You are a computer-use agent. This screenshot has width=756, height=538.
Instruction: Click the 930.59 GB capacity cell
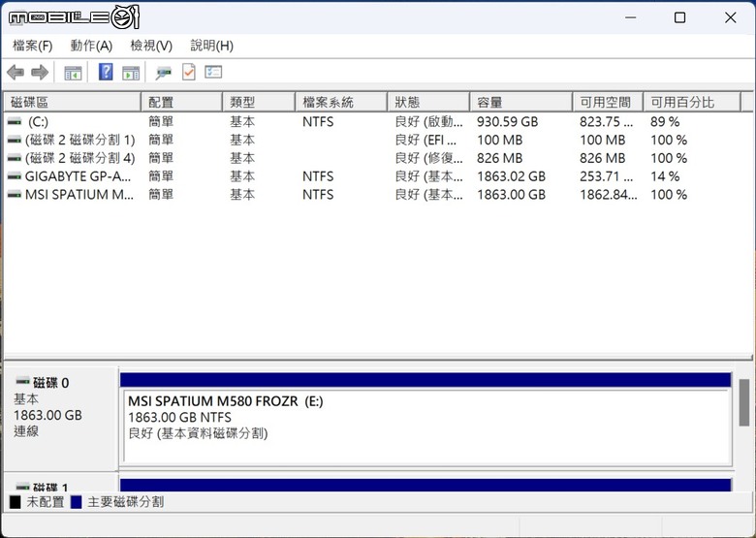tap(507, 121)
